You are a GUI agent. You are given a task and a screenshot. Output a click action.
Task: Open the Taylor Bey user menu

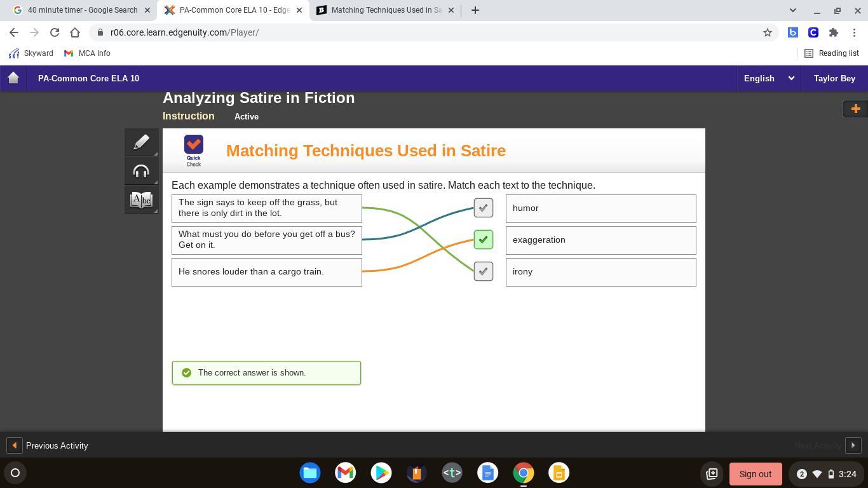pos(834,78)
